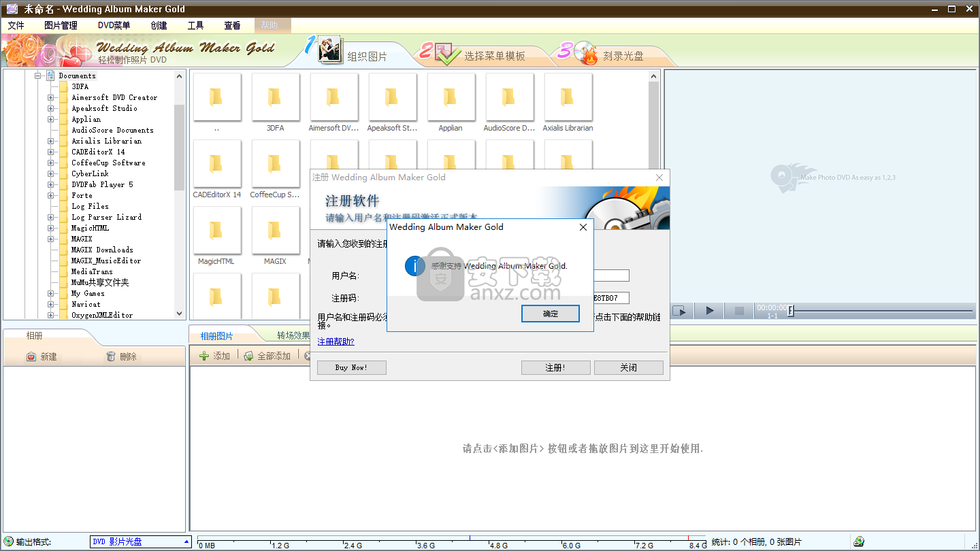The height and width of the screenshot is (551, 980).
Task: Select Log Files in the tree
Action: 90,206
